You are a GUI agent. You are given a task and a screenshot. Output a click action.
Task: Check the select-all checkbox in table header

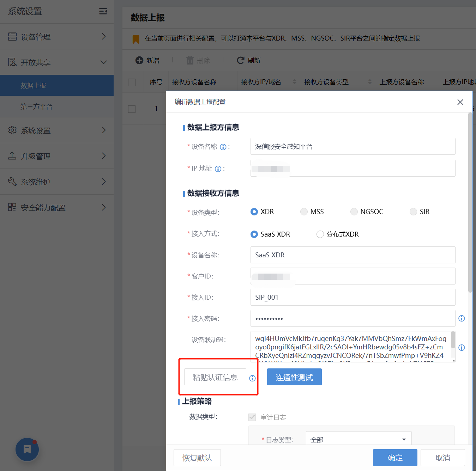pos(132,82)
